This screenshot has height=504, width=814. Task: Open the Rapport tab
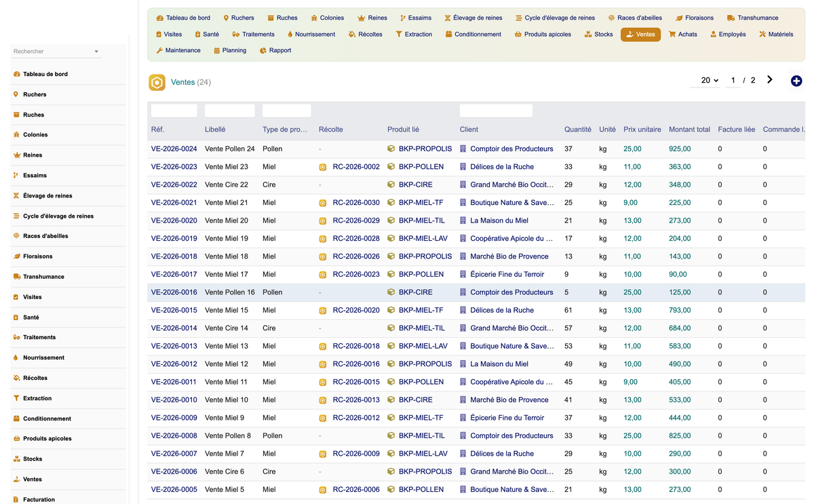275,50
